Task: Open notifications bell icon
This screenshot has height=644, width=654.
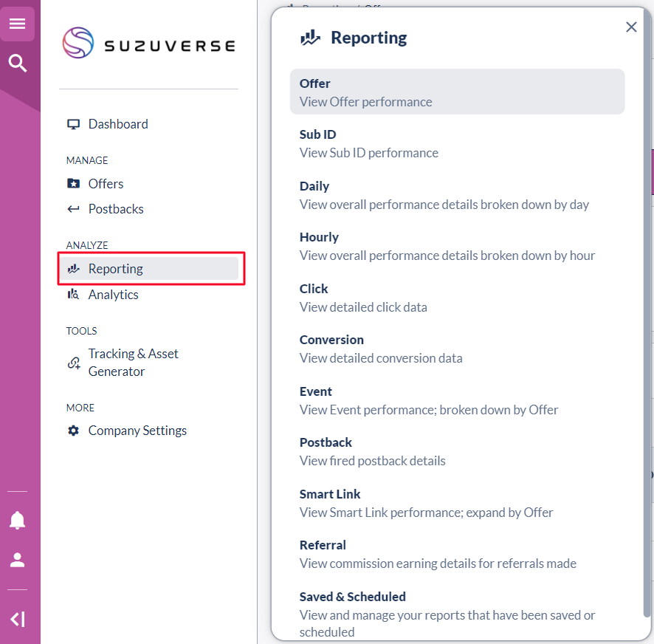Action: [x=18, y=521]
